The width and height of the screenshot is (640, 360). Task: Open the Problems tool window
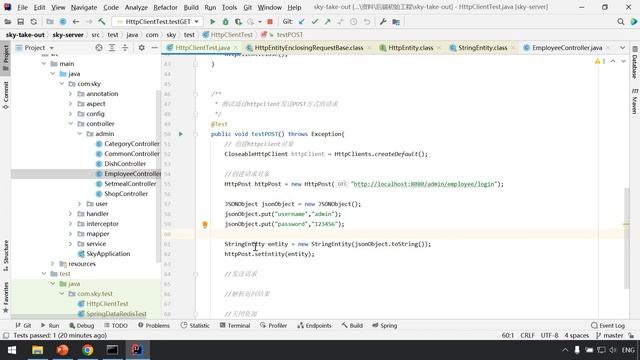153,325
